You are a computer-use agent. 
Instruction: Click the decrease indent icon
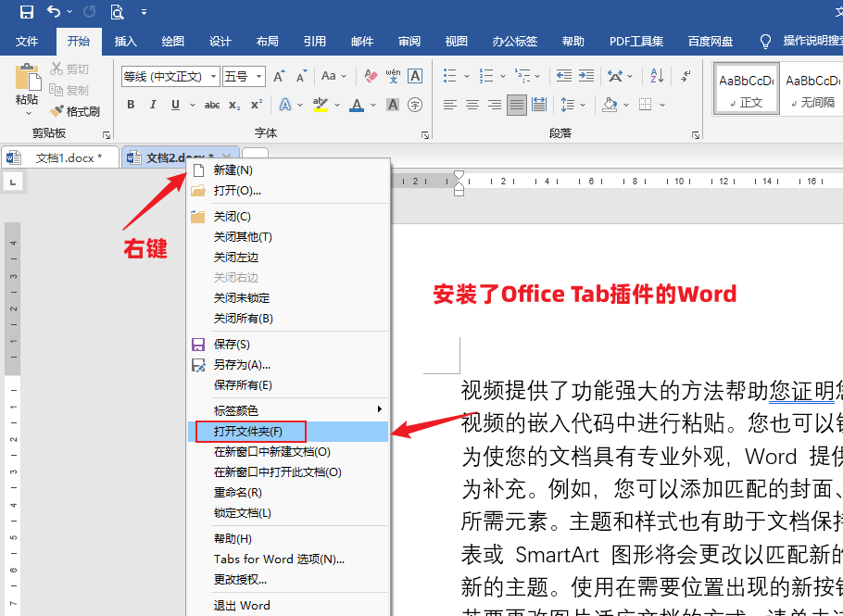pyautogui.click(x=564, y=76)
